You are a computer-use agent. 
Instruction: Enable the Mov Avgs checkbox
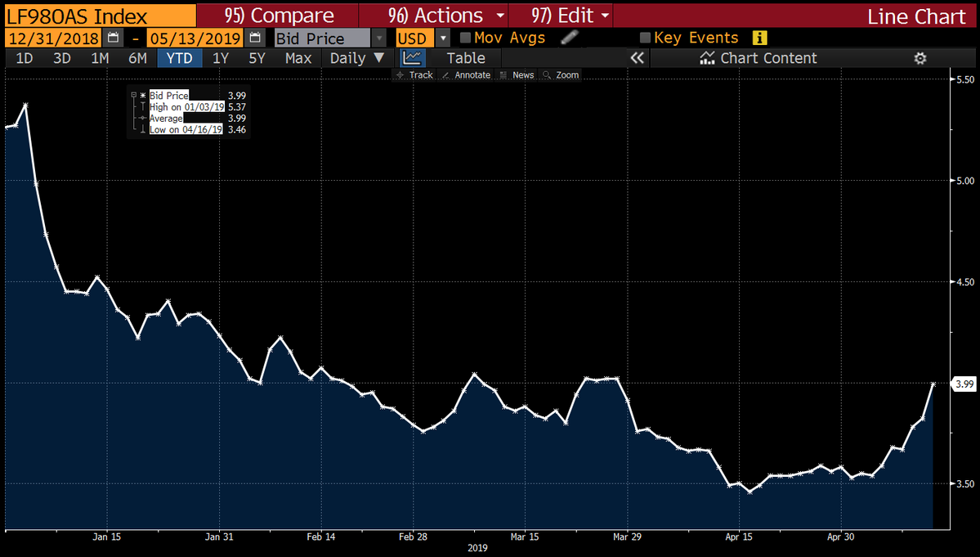click(x=465, y=38)
